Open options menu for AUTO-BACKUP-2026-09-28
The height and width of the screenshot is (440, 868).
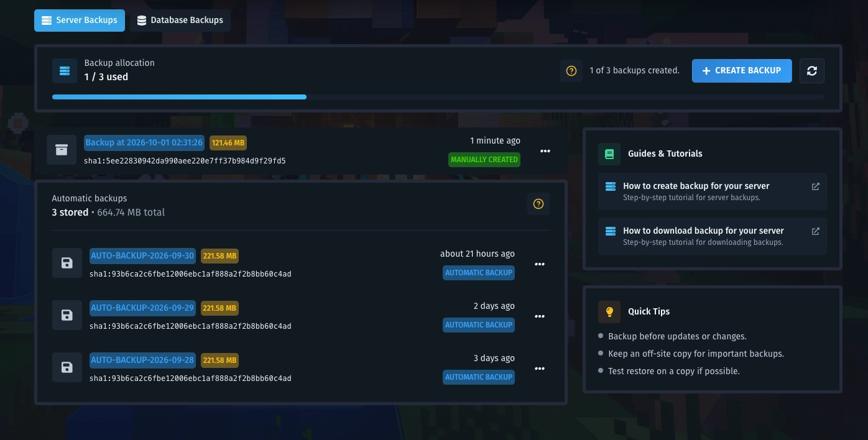pyautogui.click(x=540, y=369)
